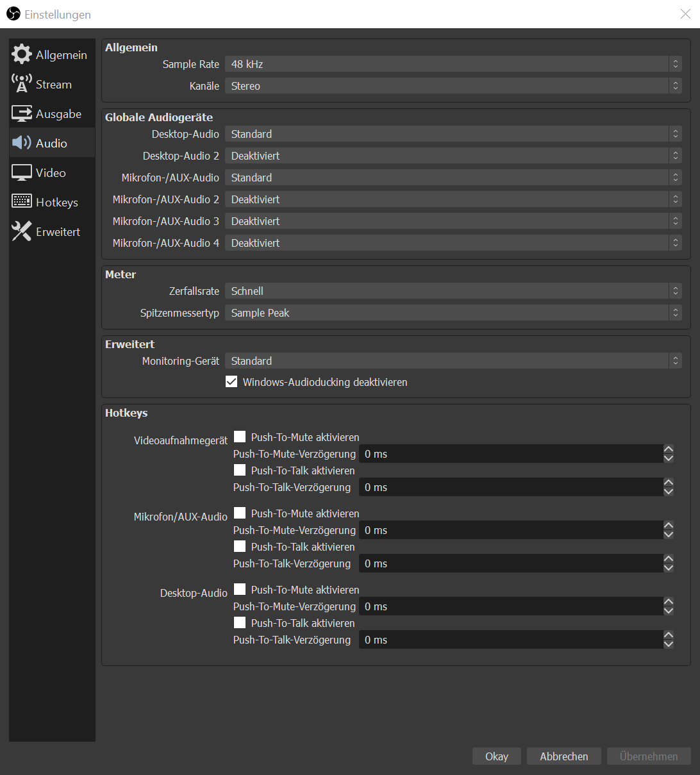Click the Stream antenna icon
Screen dimensions: 700x775
point(22,84)
